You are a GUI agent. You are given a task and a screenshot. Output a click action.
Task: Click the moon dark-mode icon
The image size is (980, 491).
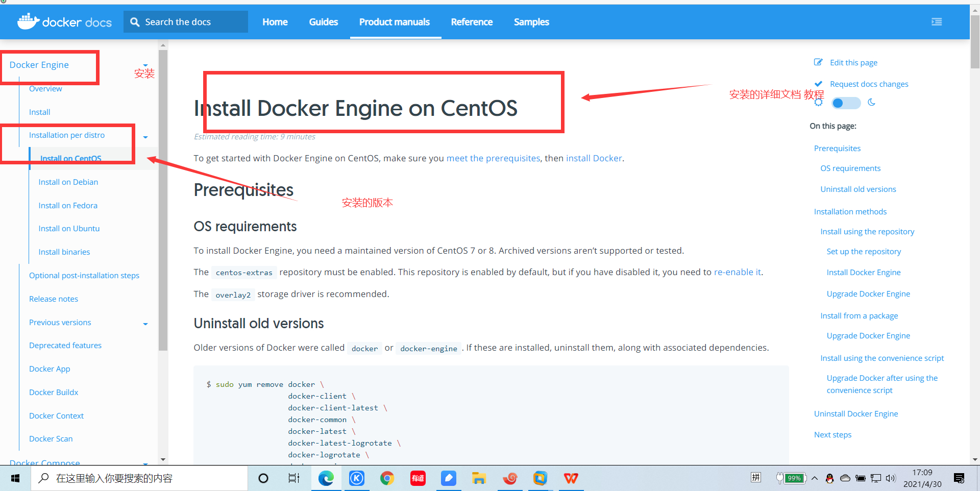click(x=872, y=103)
